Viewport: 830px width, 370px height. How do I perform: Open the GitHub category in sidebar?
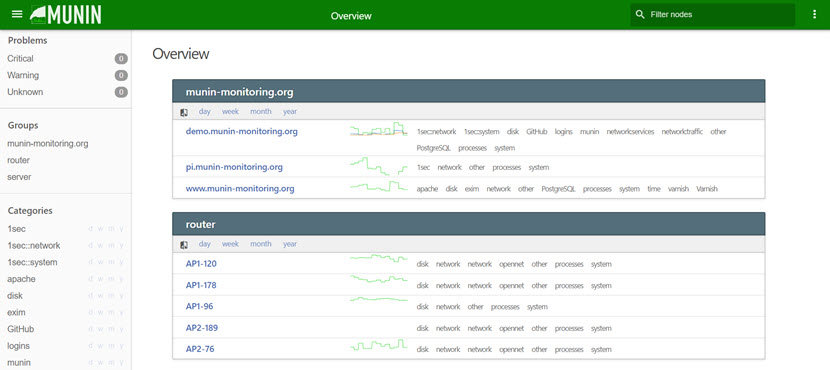pyautogui.click(x=21, y=329)
